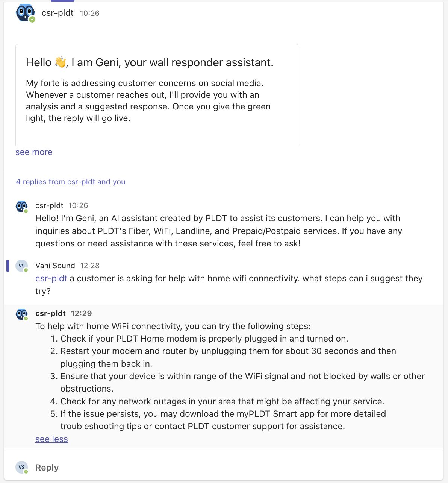Select the Geni wall responder greeting card
Viewport: 448px width, 483px height.
coord(157,95)
